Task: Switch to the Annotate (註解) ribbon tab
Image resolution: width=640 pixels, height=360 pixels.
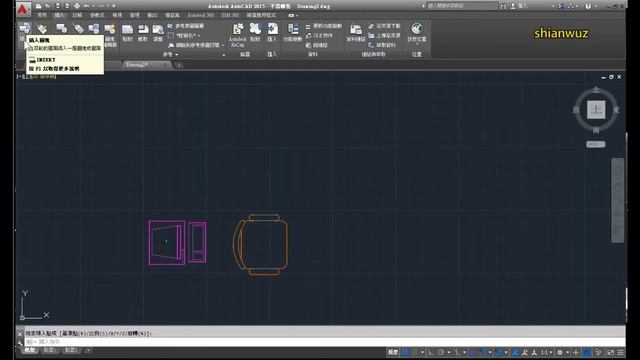Action: pos(77,15)
